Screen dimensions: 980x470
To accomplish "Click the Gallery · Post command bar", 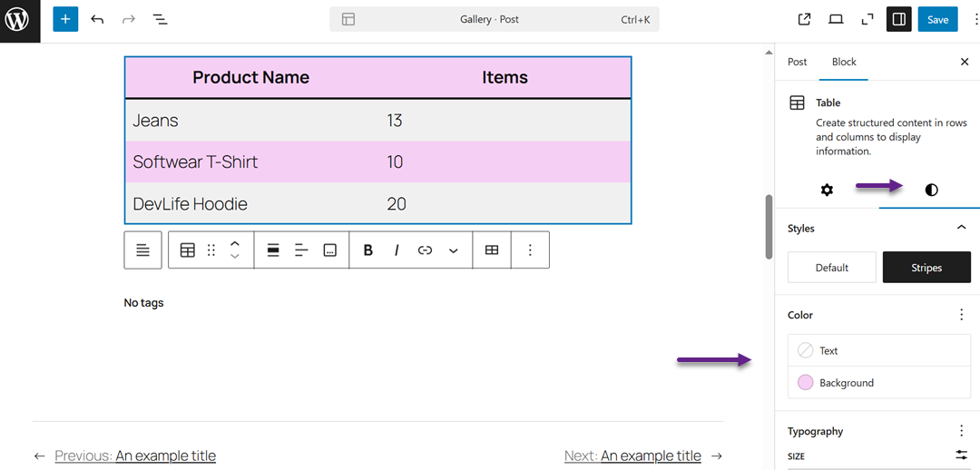I will pos(494,19).
